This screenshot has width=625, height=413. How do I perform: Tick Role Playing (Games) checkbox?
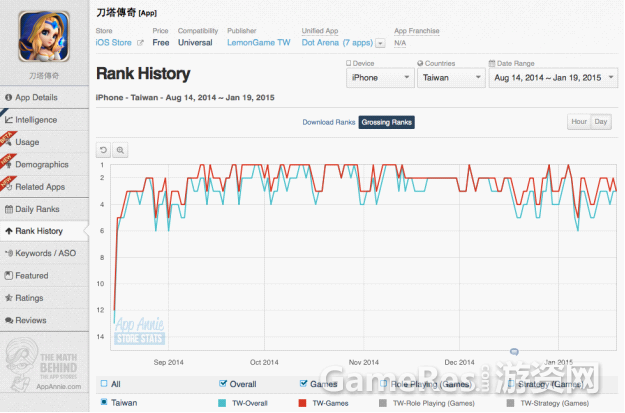383,384
